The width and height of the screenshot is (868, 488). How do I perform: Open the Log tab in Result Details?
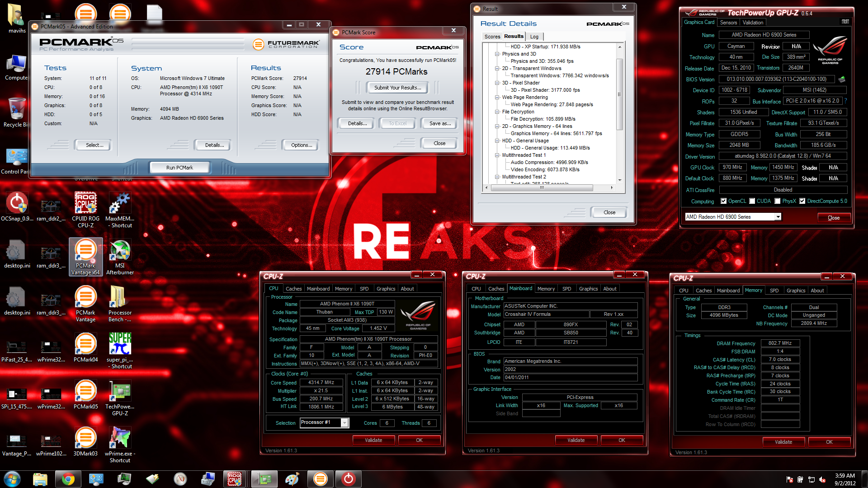pos(534,37)
